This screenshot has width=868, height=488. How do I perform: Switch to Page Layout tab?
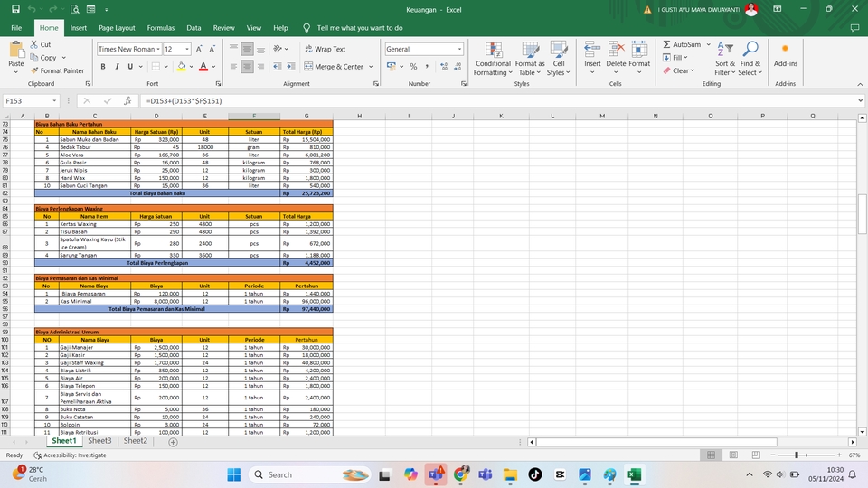[x=117, y=28]
